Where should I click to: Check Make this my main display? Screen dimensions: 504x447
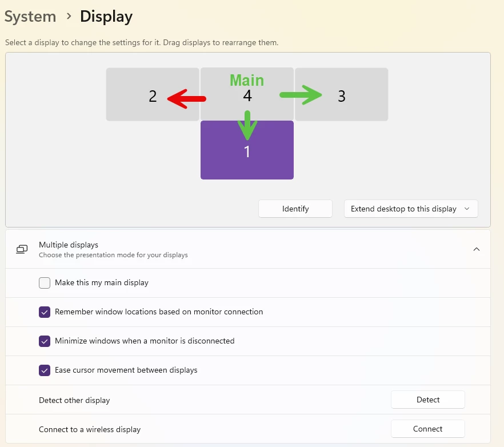[x=45, y=283]
